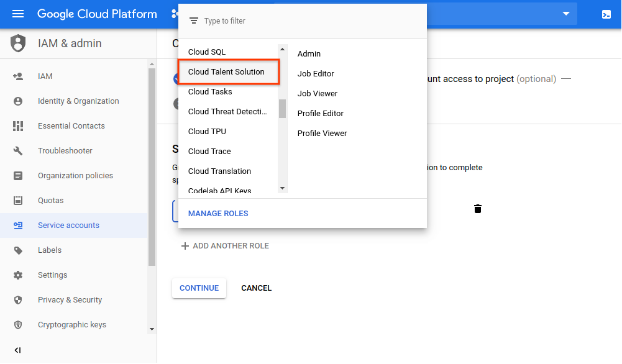This screenshot has width=622, height=364.
Task: Open the hamburger navigation menu
Action: (17, 14)
